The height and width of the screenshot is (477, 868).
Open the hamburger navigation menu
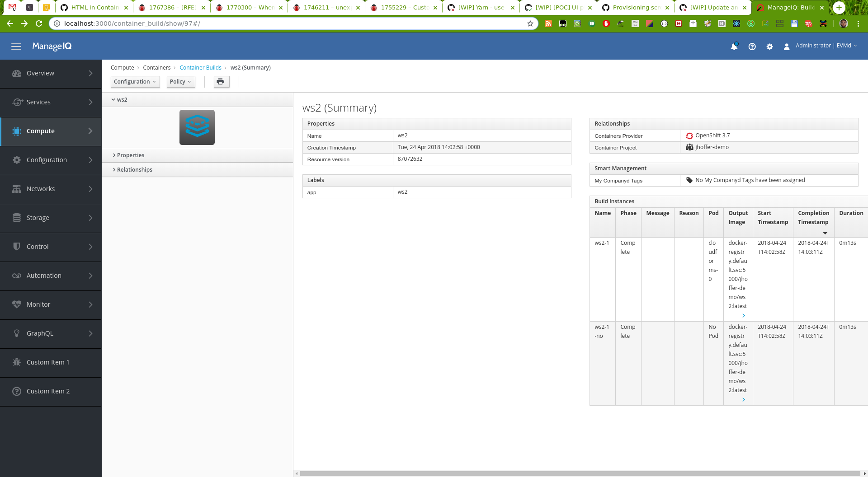point(16,46)
